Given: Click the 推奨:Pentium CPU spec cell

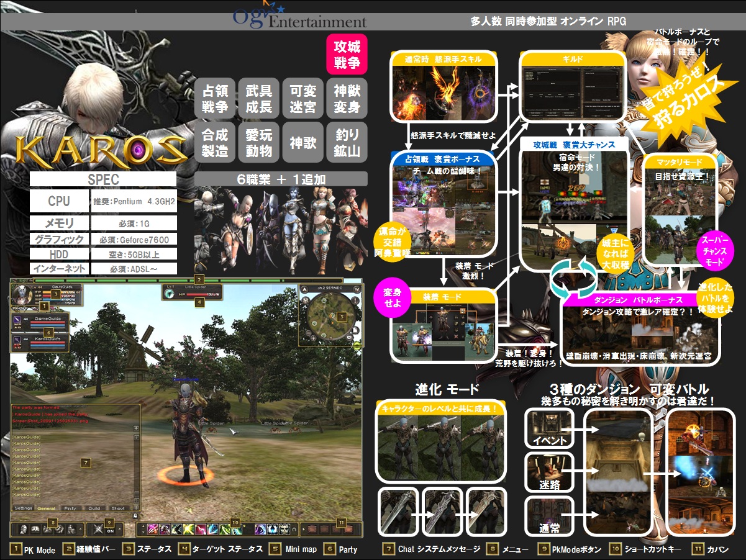Looking at the screenshot, I should [134, 201].
